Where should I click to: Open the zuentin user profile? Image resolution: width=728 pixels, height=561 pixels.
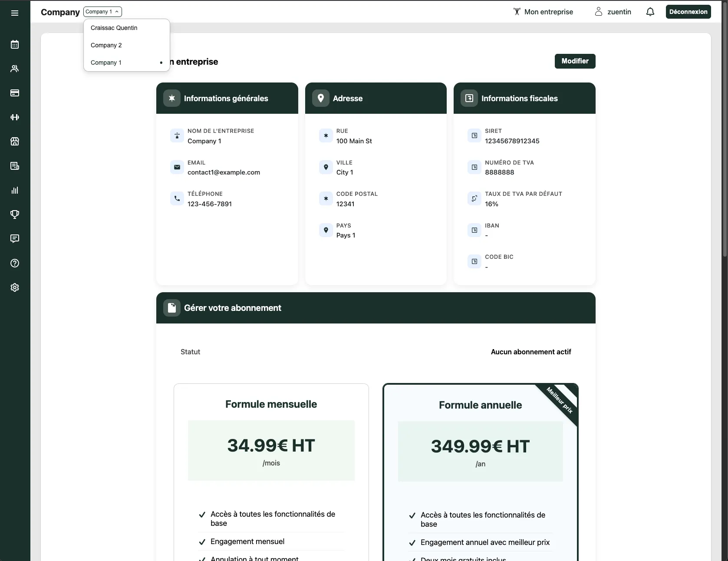pos(613,12)
